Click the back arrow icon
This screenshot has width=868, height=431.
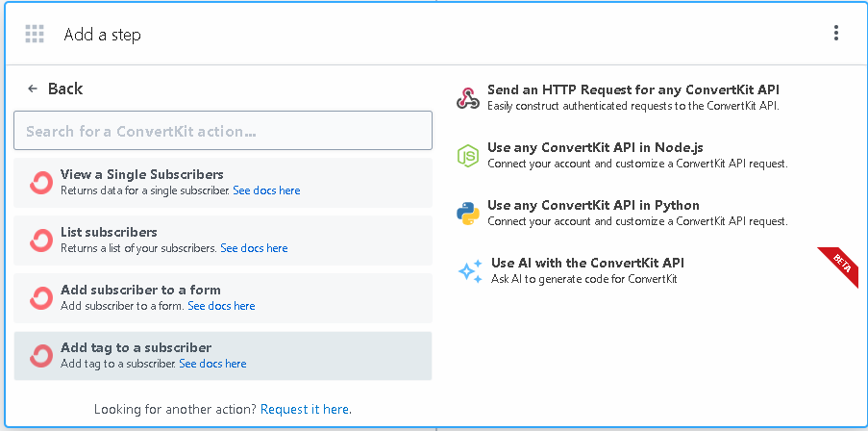33,89
